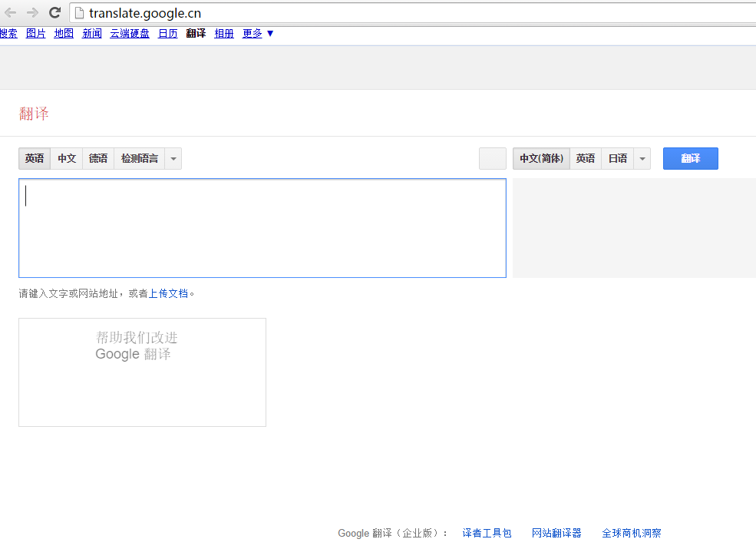Click the translate.google.cn address bar
The width and height of the screenshot is (756, 549).
point(384,13)
